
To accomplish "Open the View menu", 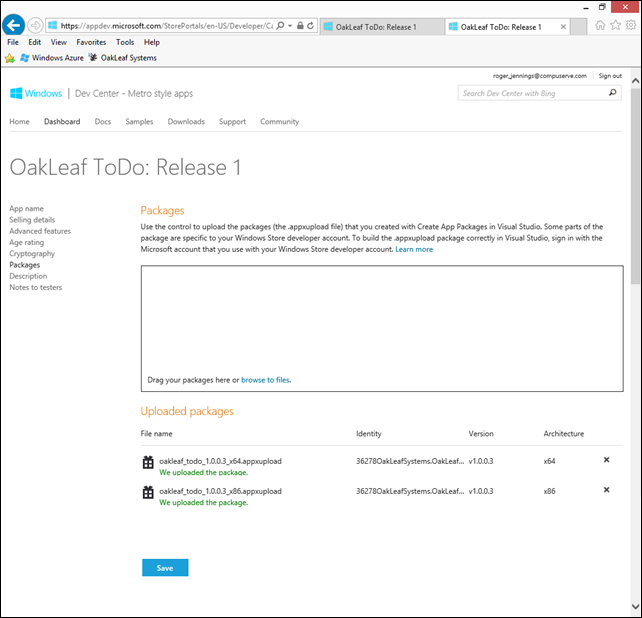I will pyautogui.click(x=59, y=42).
